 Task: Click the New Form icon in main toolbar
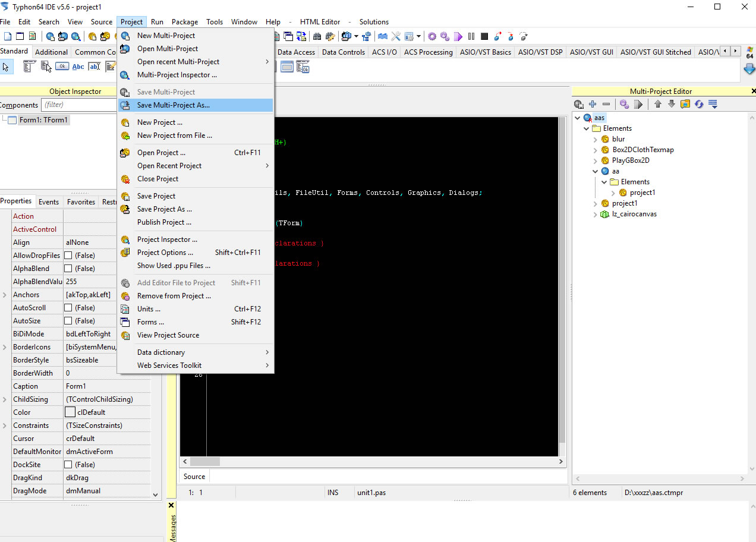(20, 37)
